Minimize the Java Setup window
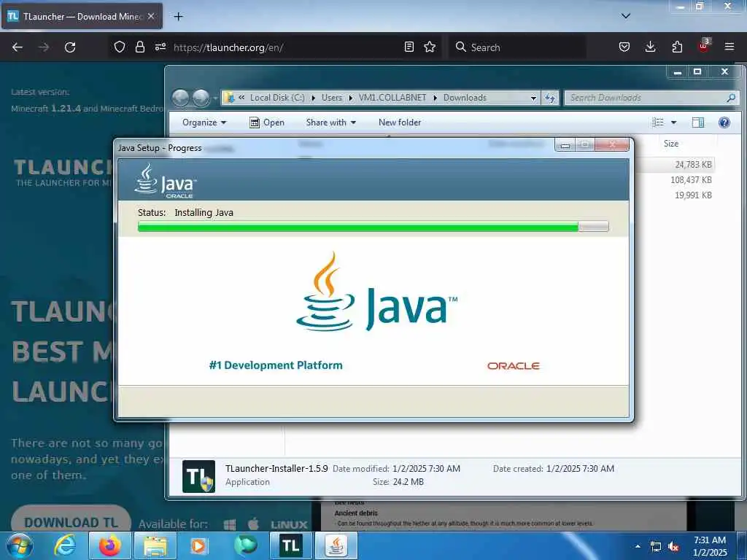Viewport: 747px width, 560px height. click(x=565, y=145)
